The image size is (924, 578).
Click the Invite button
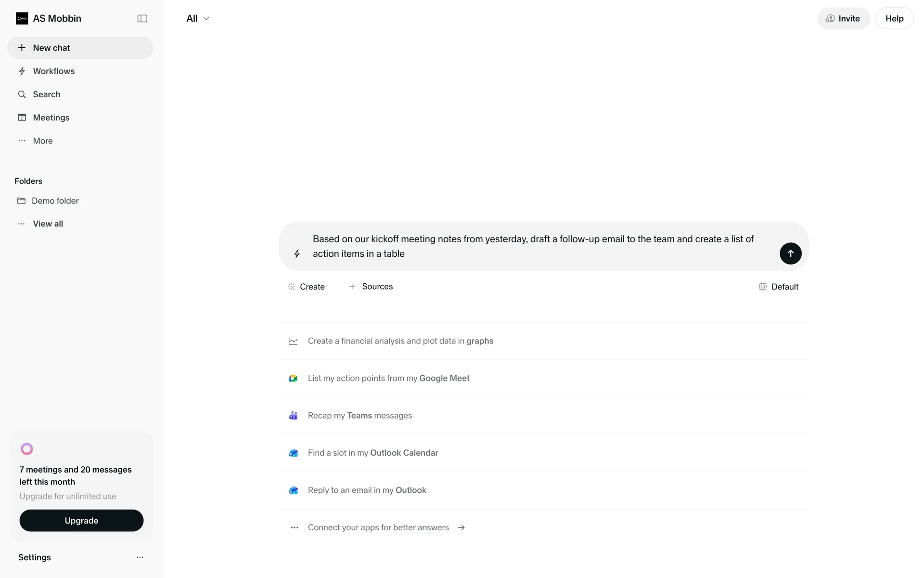pyautogui.click(x=843, y=18)
